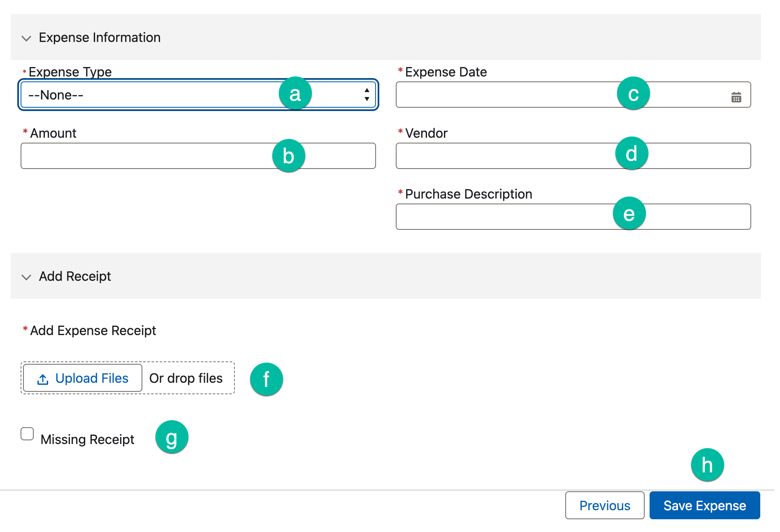
Task: Click the green circle marker labeled f
Action: pos(266,379)
